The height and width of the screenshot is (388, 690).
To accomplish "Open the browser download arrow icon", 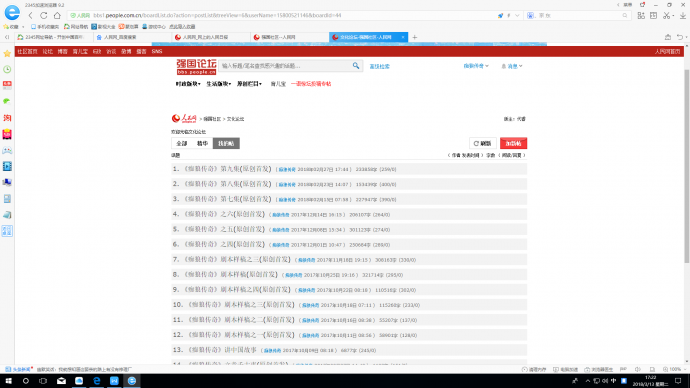I will (683, 15).
